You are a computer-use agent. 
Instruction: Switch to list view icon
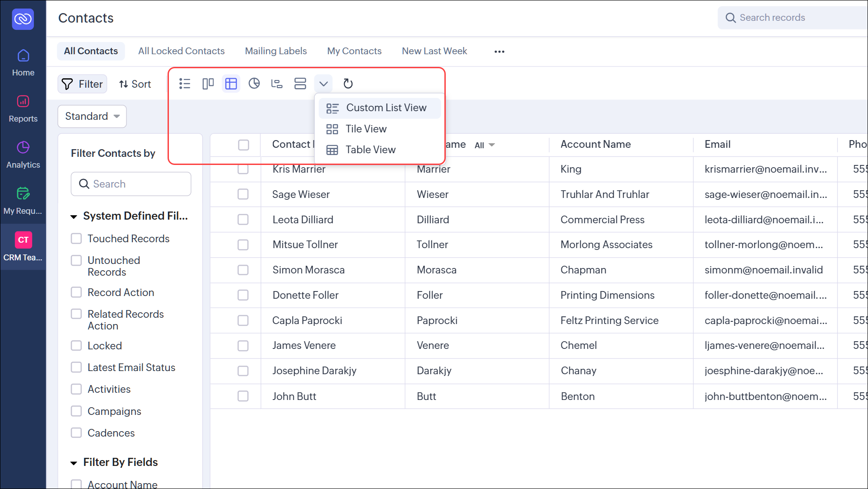(185, 84)
